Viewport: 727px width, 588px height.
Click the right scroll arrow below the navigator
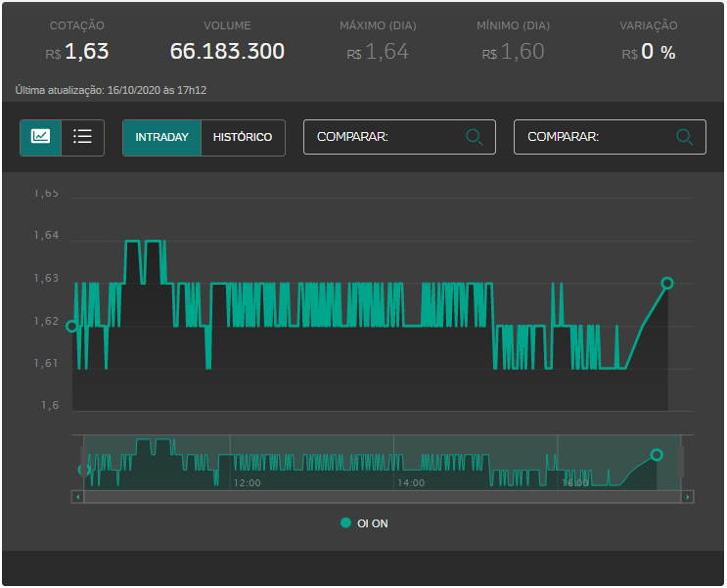(x=688, y=497)
